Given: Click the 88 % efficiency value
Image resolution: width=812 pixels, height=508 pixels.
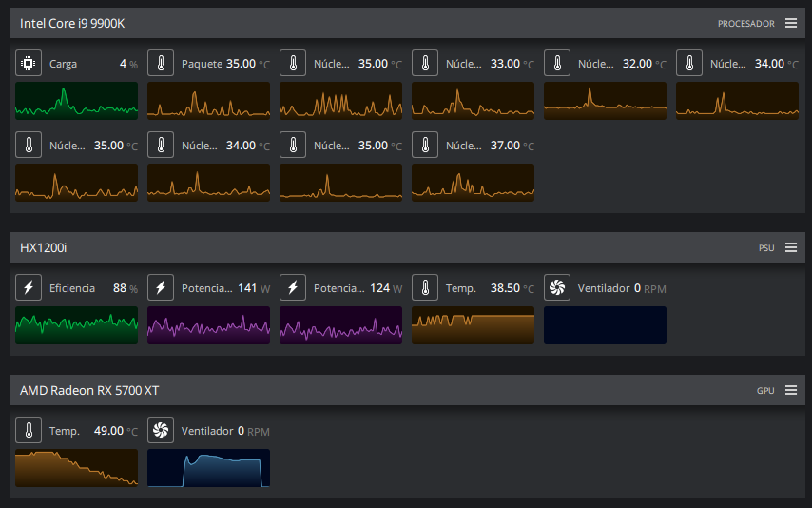Looking at the screenshot, I should coord(126,288).
